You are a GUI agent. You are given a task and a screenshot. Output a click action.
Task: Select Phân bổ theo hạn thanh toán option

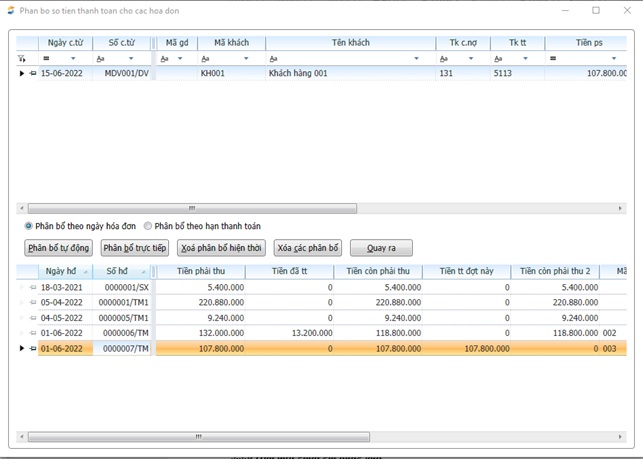(x=148, y=226)
